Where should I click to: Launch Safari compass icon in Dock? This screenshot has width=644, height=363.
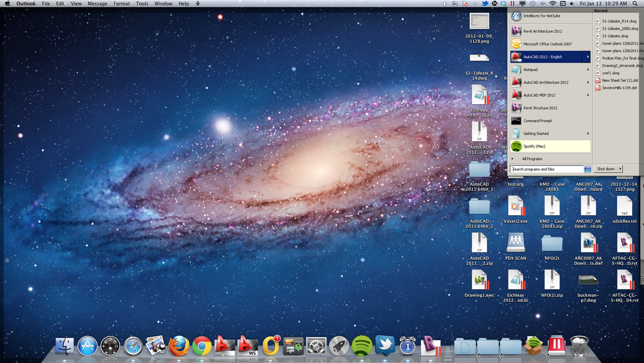pos(133,346)
